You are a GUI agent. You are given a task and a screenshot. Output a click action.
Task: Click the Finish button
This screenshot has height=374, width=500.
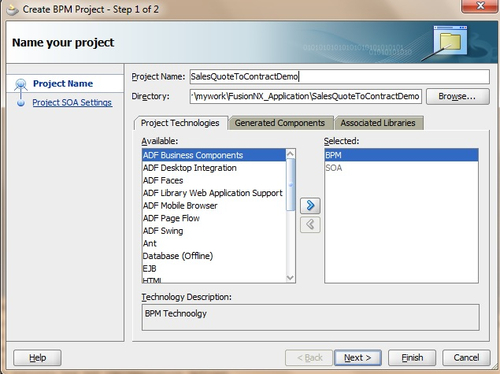pyautogui.click(x=412, y=358)
